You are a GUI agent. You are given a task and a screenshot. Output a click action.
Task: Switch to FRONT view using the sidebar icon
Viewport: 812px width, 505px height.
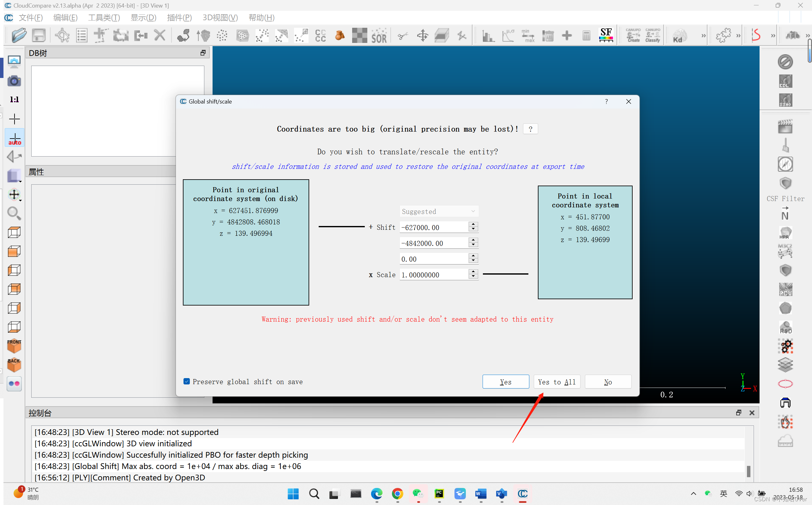pyautogui.click(x=14, y=346)
